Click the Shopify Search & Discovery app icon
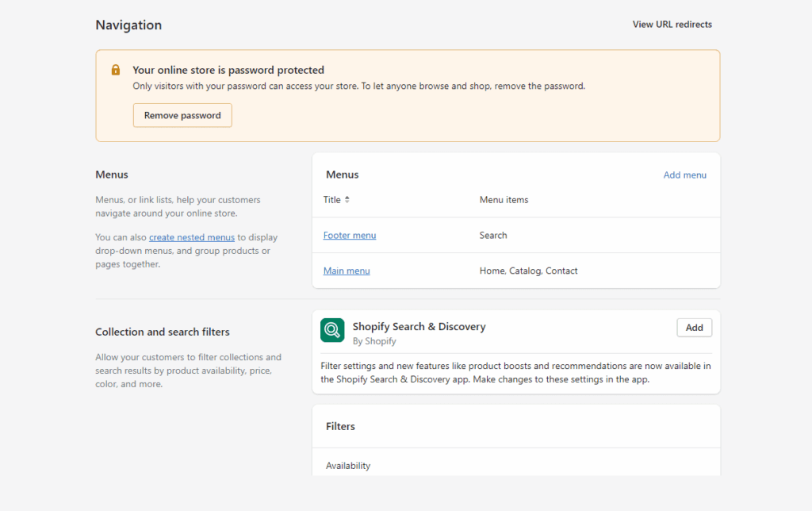Viewport: 812px width, 511px height. coord(332,330)
